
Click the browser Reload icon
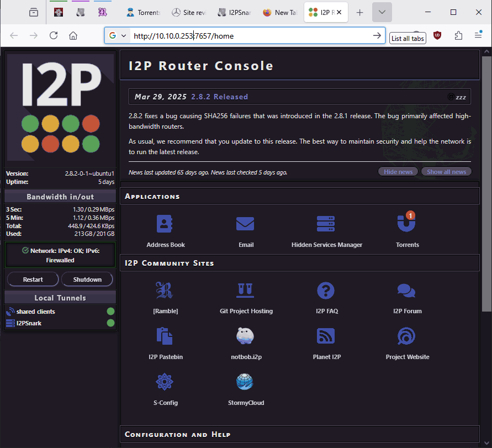pos(54,35)
